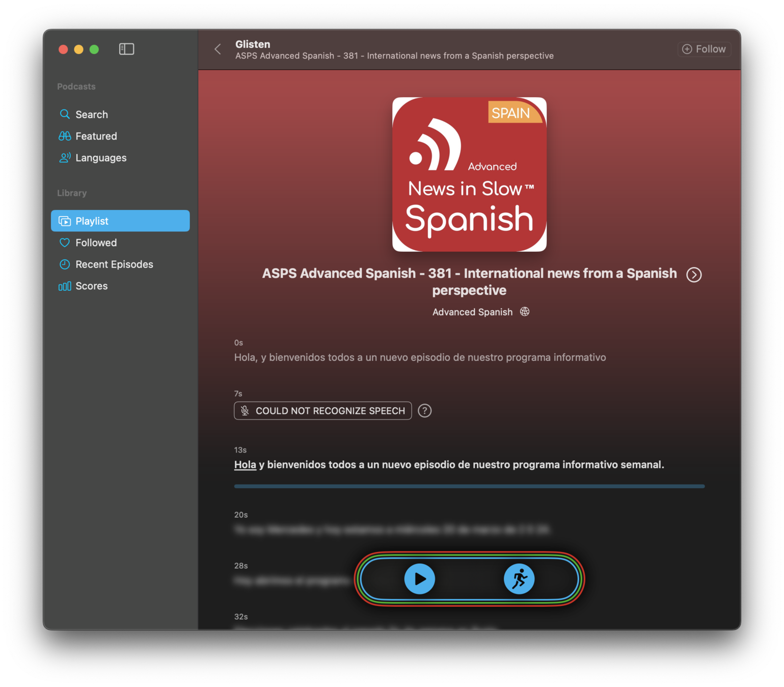Viewport: 784px width, 687px height.
Task: Open help for unrecognized speech
Action: tap(425, 411)
